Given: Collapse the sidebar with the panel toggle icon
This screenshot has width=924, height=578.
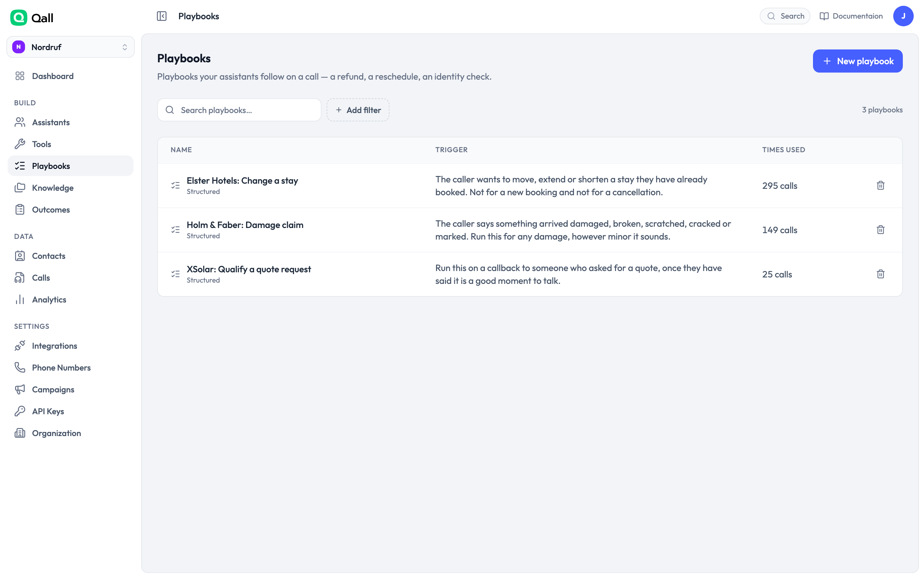Looking at the screenshot, I should coord(161,16).
